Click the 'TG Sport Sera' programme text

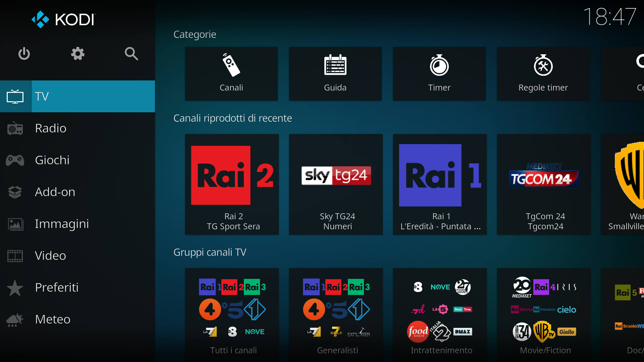(233, 227)
